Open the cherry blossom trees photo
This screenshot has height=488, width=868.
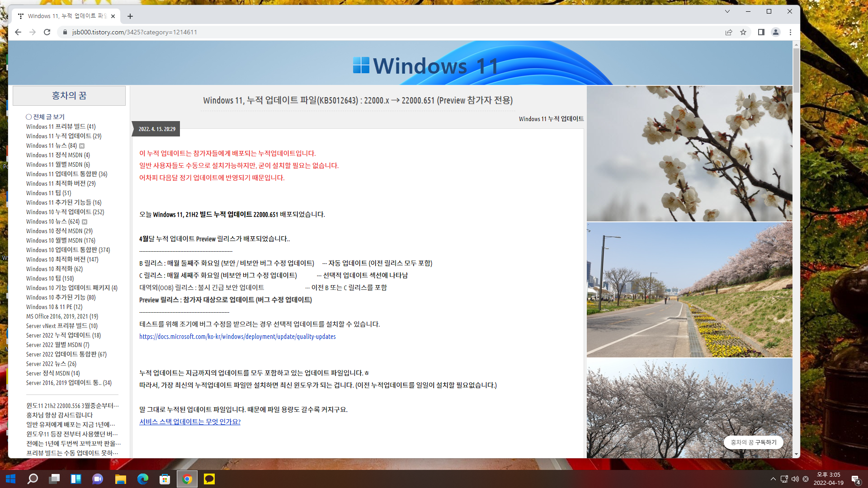pos(689,408)
